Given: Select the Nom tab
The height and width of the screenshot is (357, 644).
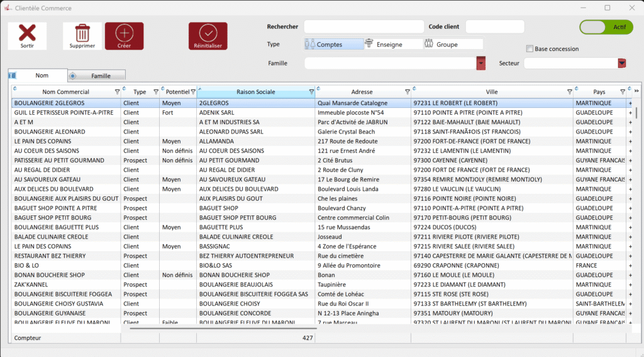Looking at the screenshot, I should pyautogui.click(x=39, y=76).
